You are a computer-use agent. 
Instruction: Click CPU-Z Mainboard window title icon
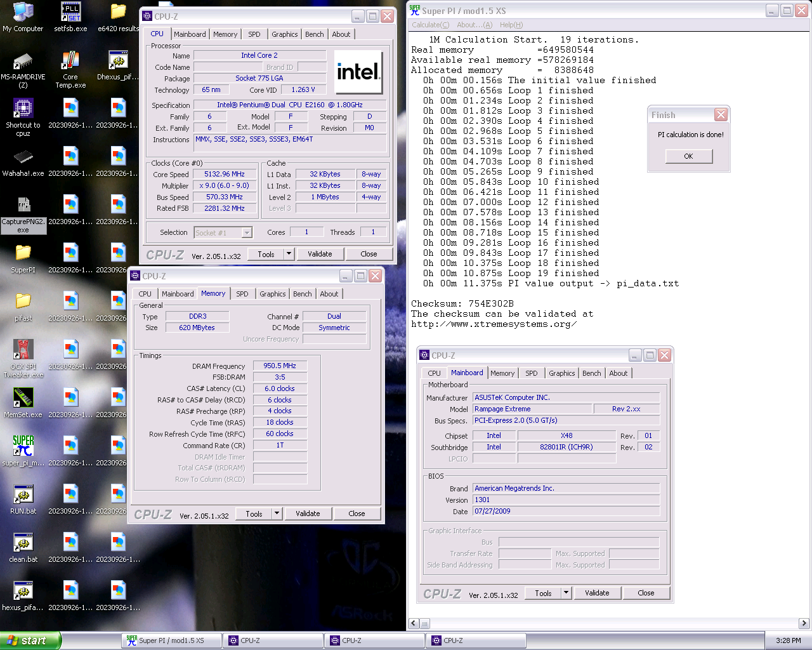425,355
